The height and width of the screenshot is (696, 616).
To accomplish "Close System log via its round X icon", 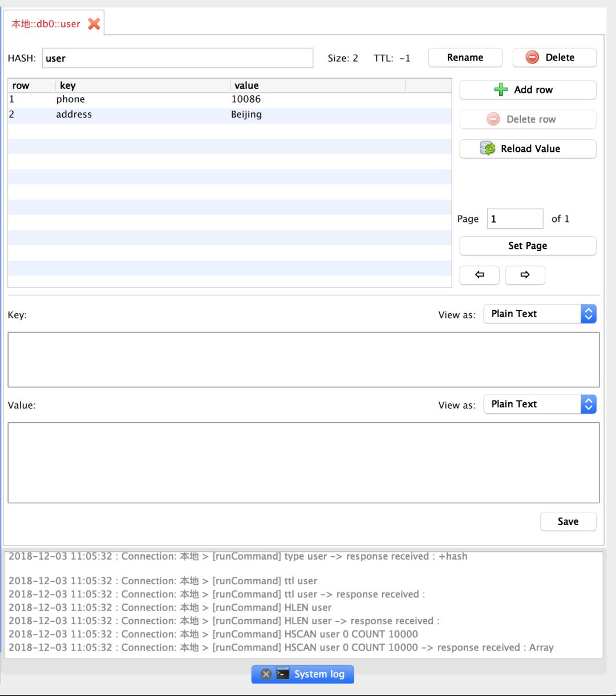I will click(x=266, y=674).
